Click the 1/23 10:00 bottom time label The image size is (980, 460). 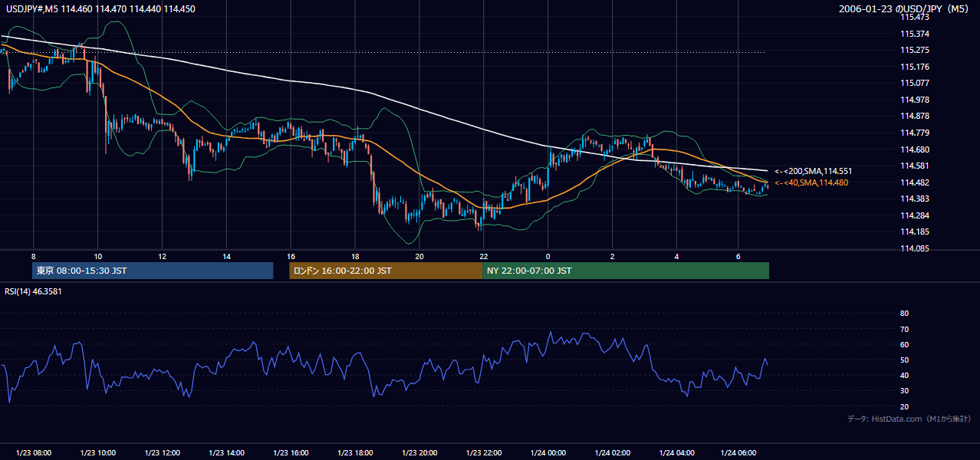tap(97, 452)
